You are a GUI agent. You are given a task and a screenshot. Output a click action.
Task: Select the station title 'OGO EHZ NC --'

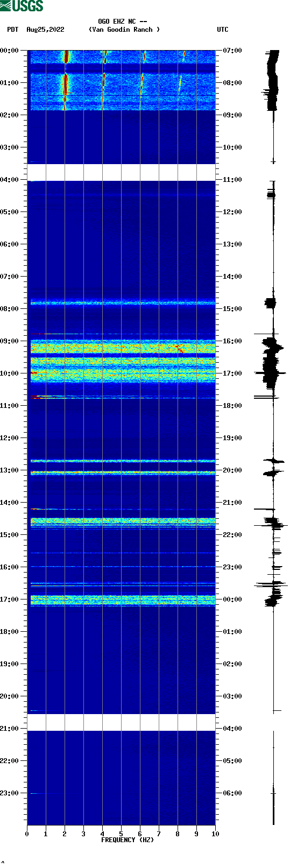[123, 22]
